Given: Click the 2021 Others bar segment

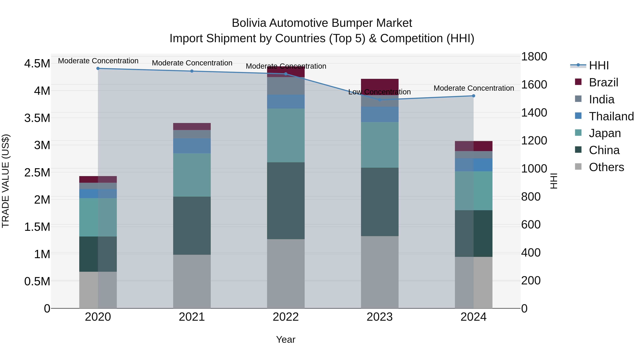Looking at the screenshot, I should (x=192, y=282).
